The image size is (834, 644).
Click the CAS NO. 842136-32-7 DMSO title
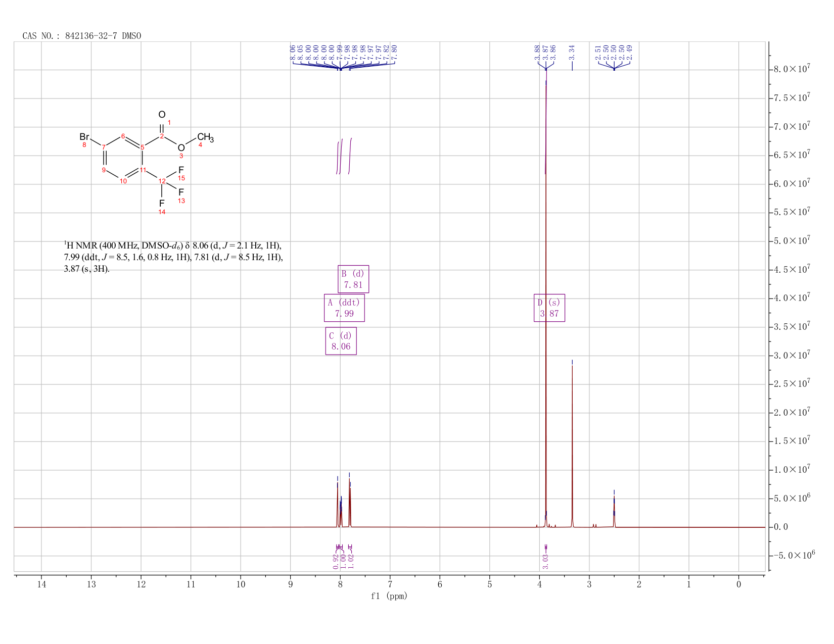click(x=82, y=36)
